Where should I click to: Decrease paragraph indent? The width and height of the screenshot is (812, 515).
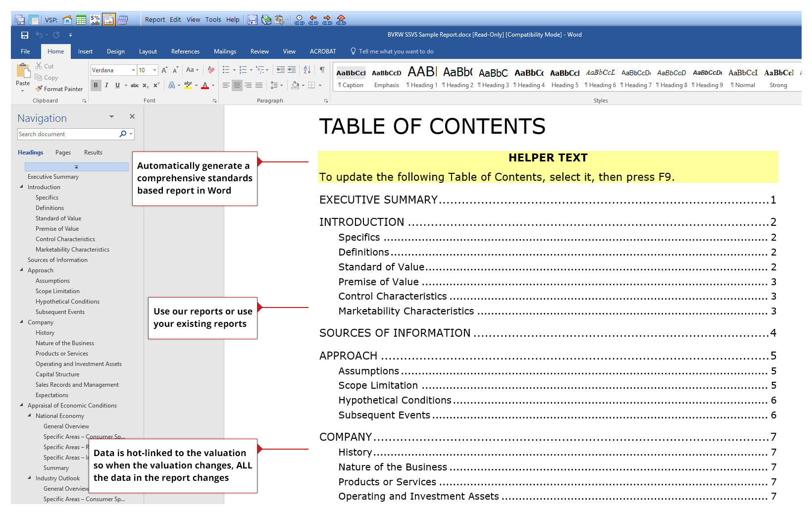(281, 70)
